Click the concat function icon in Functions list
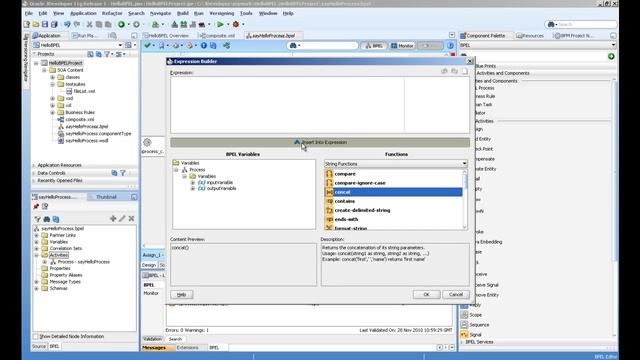 point(329,192)
